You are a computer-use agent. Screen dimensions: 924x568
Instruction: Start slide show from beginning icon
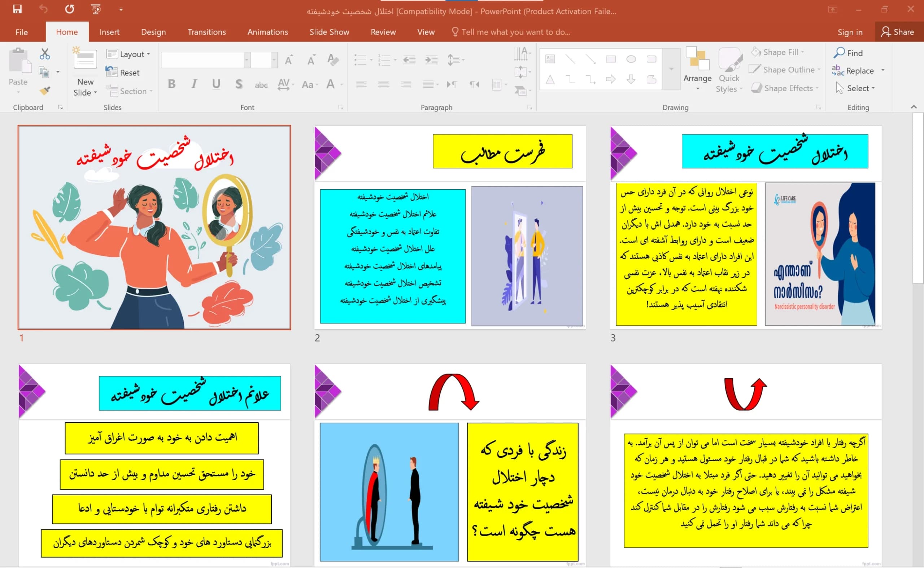tap(96, 9)
